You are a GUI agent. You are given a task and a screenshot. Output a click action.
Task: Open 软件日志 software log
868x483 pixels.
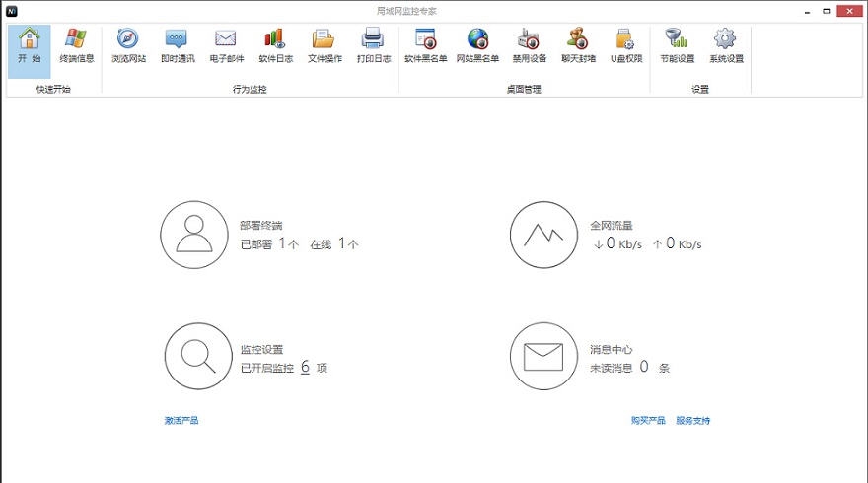(x=275, y=46)
